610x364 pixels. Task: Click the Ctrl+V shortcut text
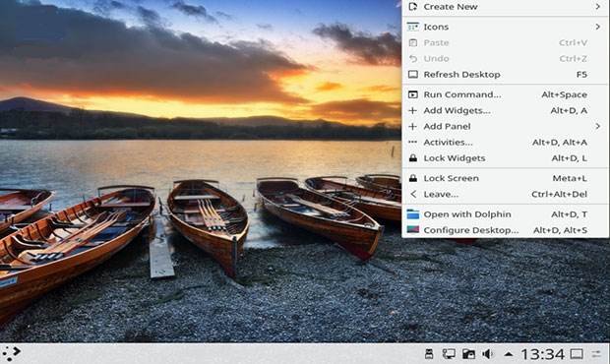573,42
